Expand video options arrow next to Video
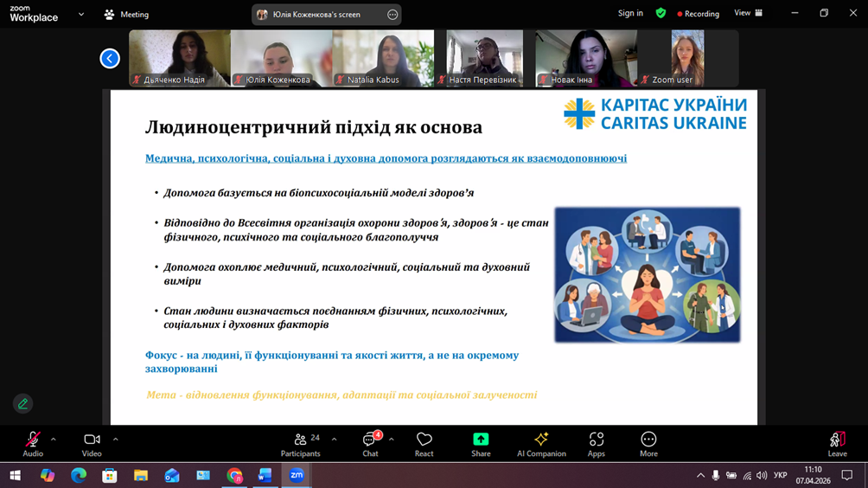Image resolution: width=868 pixels, height=488 pixels. pyautogui.click(x=115, y=440)
